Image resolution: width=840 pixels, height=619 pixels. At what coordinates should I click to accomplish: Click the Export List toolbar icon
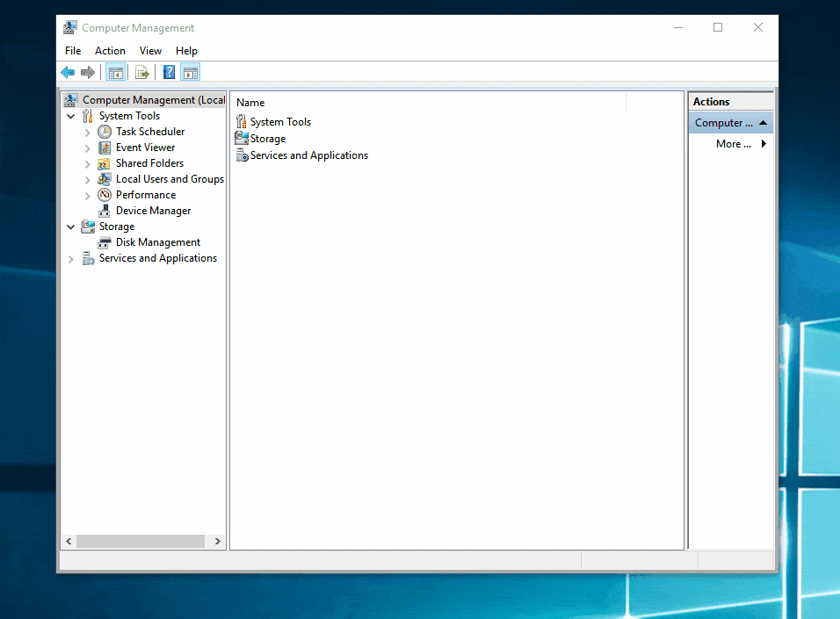[x=141, y=72]
